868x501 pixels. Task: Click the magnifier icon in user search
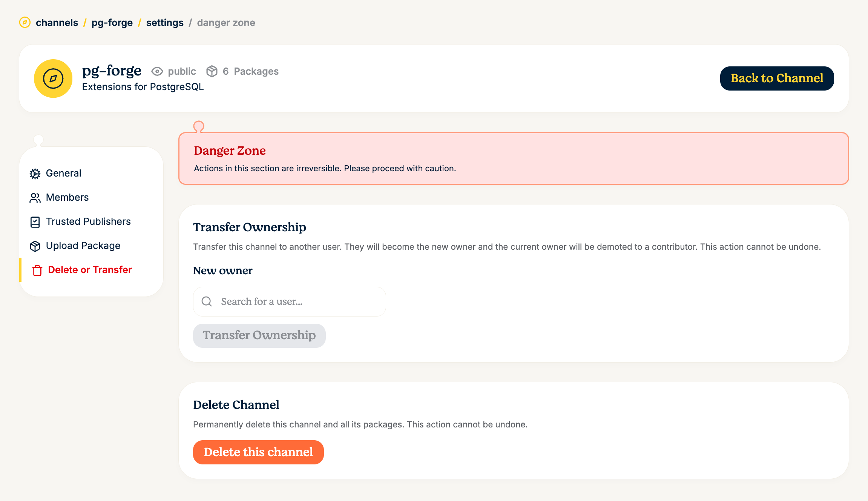(x=207, y=301)
